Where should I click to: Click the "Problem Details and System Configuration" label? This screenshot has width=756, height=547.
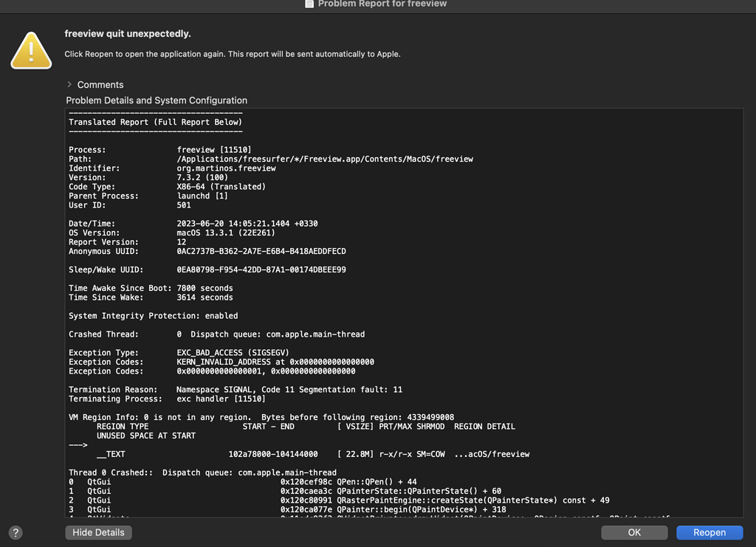click(x=157, y=100)
